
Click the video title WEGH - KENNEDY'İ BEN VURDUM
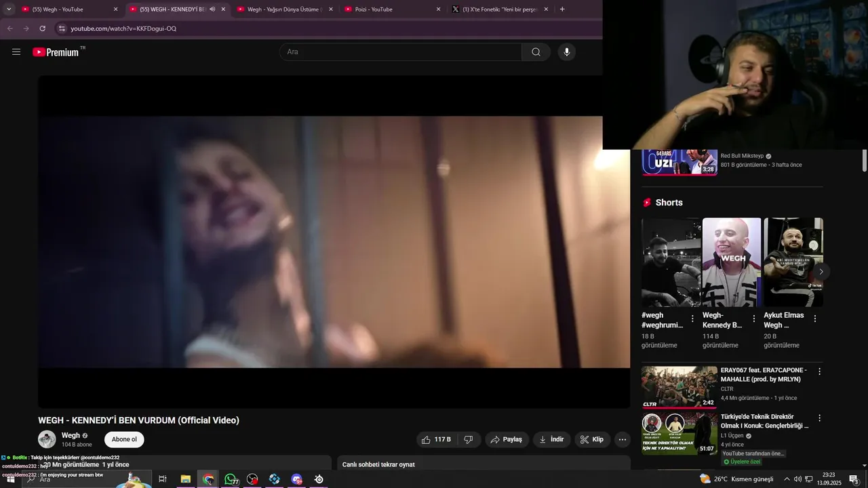(x=138, y=420)
